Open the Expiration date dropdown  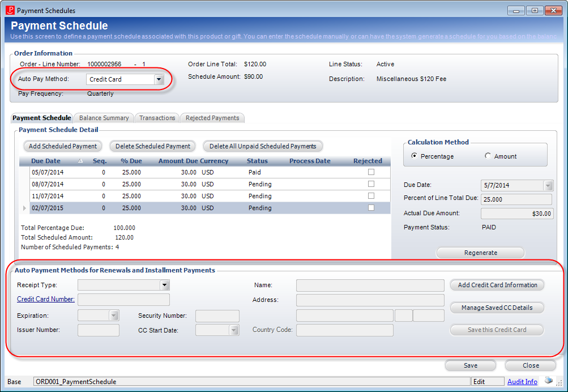(114, 316)
